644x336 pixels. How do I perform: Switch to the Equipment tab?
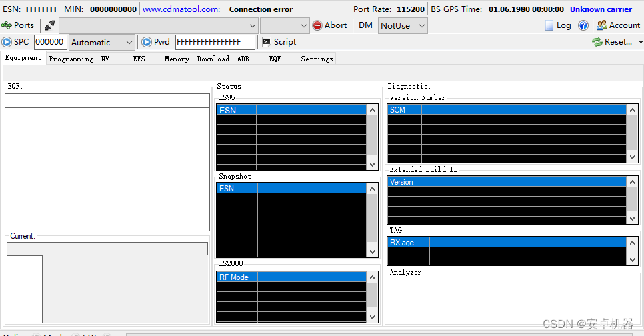[x=23, y=58]
